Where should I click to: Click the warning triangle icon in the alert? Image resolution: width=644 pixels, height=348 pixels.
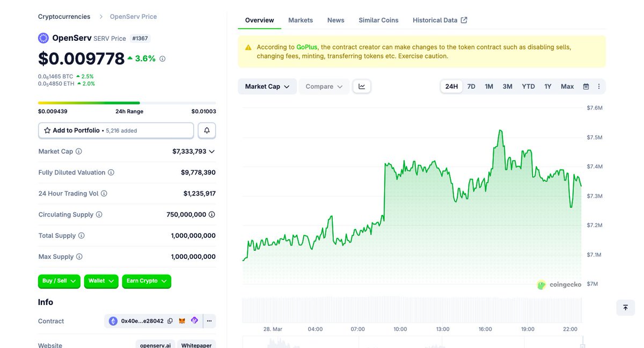pos(248,47)
